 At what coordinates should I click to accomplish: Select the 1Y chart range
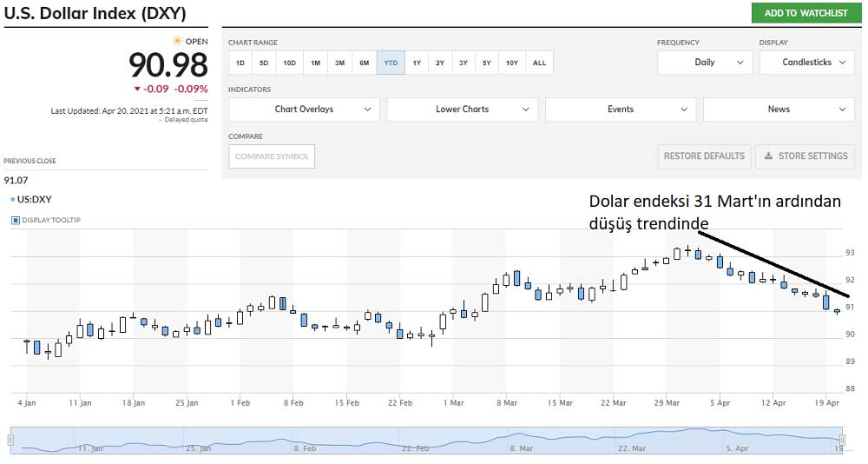(417, 63)
